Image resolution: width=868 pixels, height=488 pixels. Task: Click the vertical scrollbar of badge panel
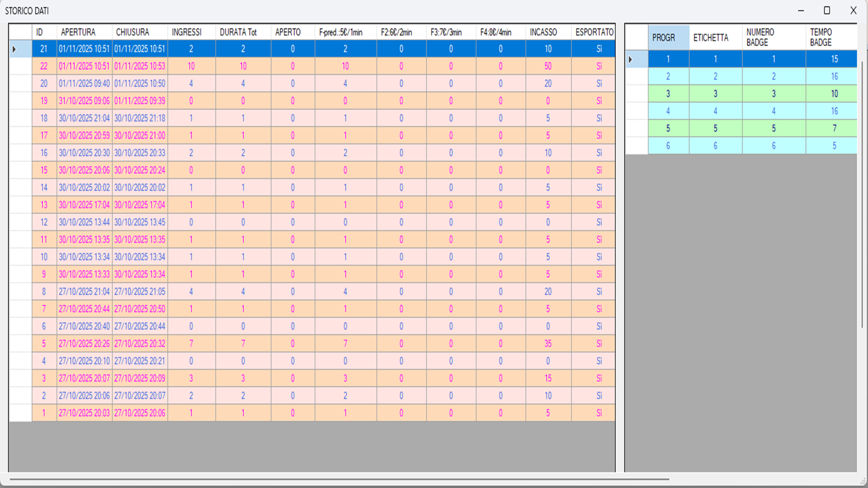click(x=862, y=194)
